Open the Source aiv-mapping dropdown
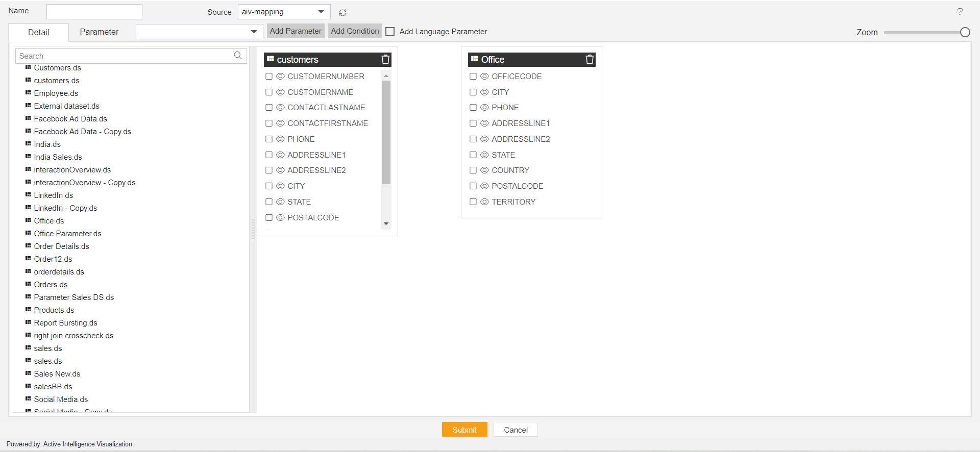980x452 pixels. coord(284,12)
